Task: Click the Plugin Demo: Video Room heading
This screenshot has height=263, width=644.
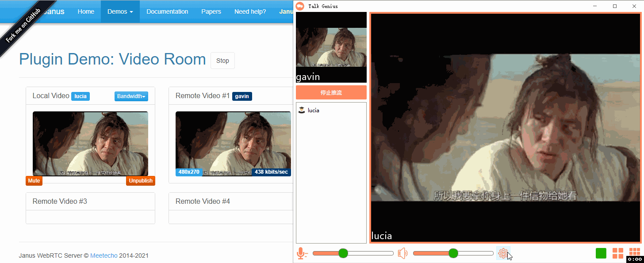Action: [112, 60]
